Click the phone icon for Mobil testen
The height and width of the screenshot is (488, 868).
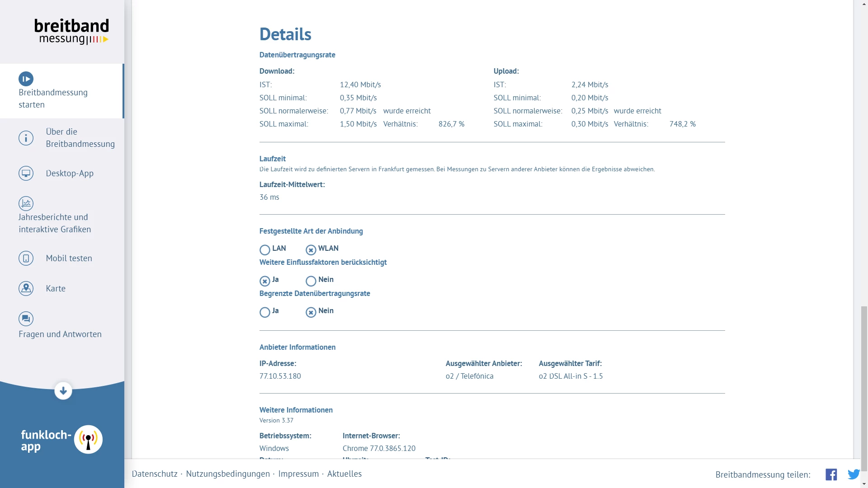[x=26, y=258]
